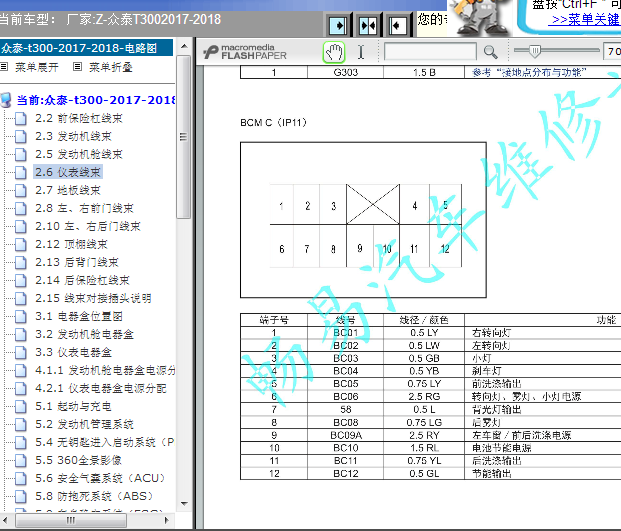This screenshot has width=621, height=531.
Task: Click the collapse-left panel arrow button
Action: pyautogui.click(x=396, y=26)
